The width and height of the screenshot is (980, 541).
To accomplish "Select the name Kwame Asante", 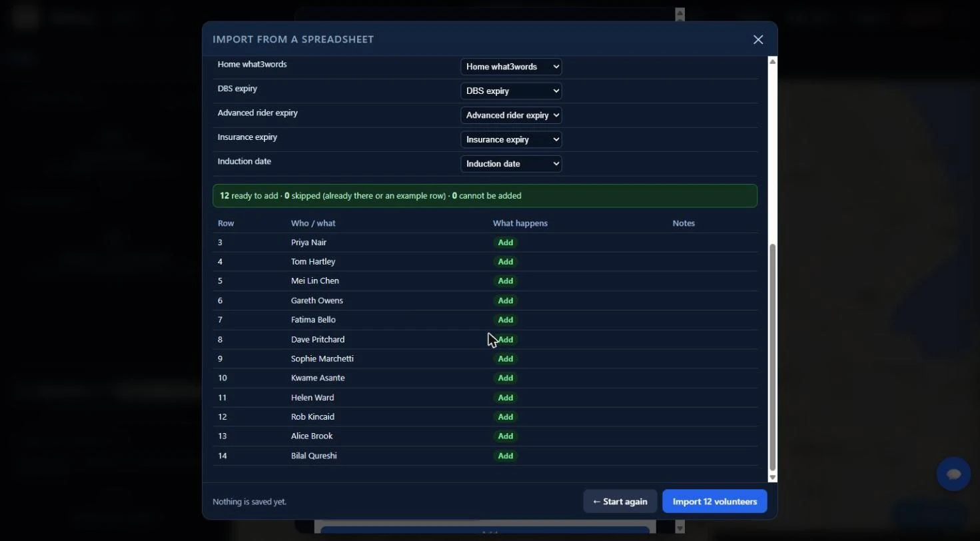I will [x=318, y=378].
